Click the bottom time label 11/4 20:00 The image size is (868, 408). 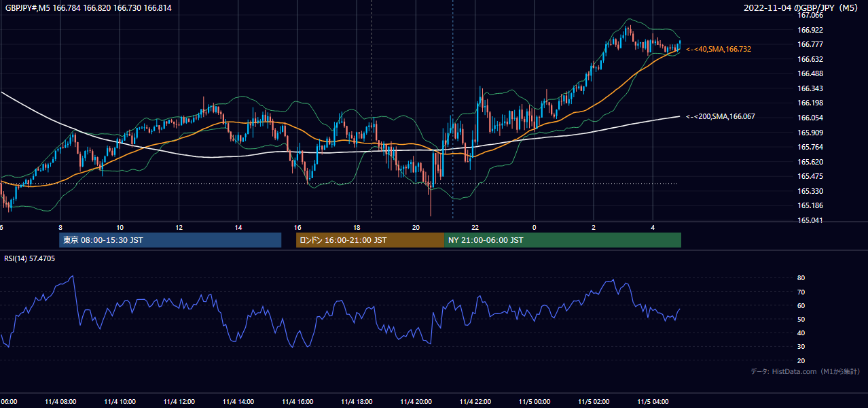pos(416,401)
